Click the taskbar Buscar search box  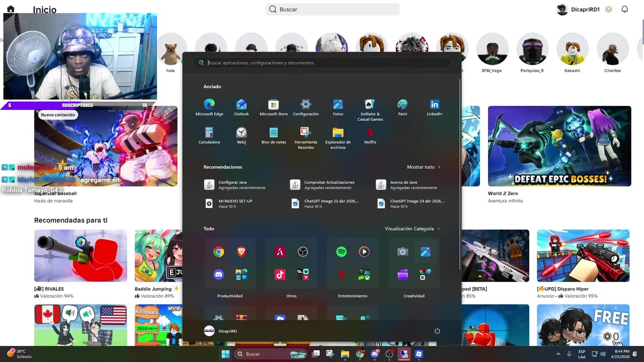(x=271, y=354)
